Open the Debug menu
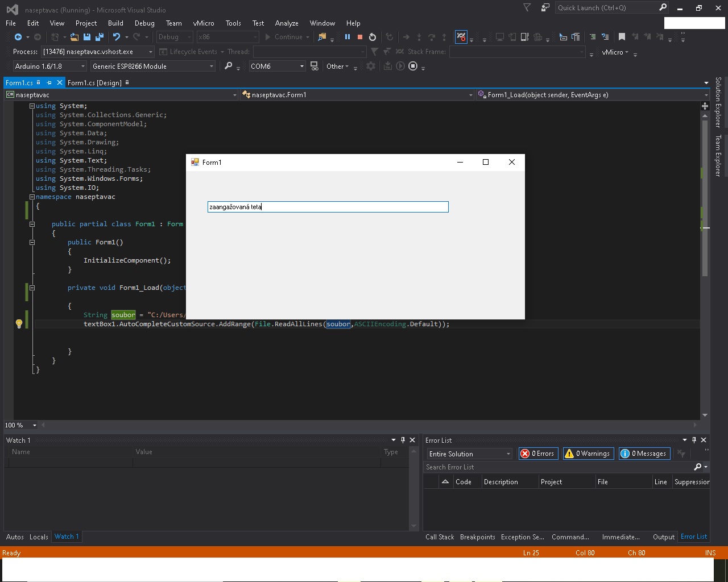Viewport: 728px width, 582px height. (144, 23)
